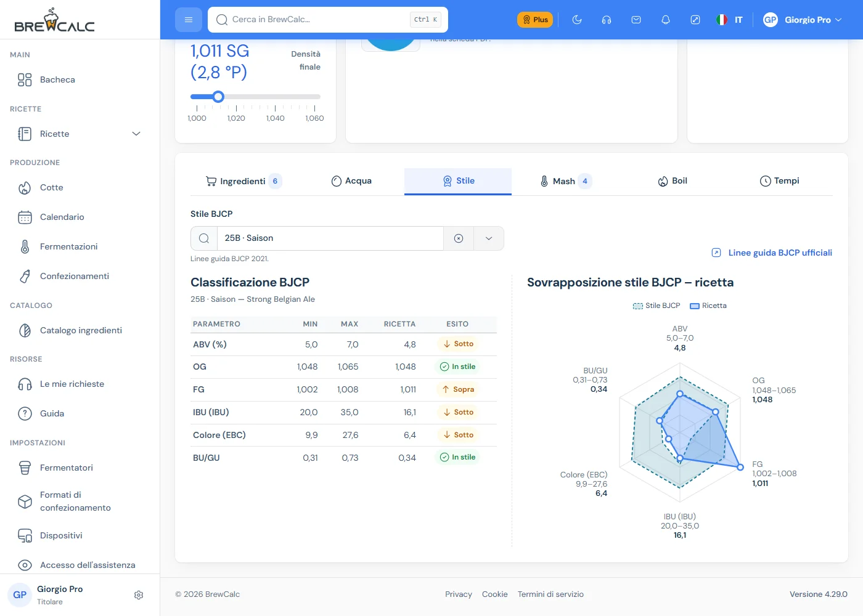863x616 pixels.
Task: Click the Plus plan badge
Action: click(535, 20)
